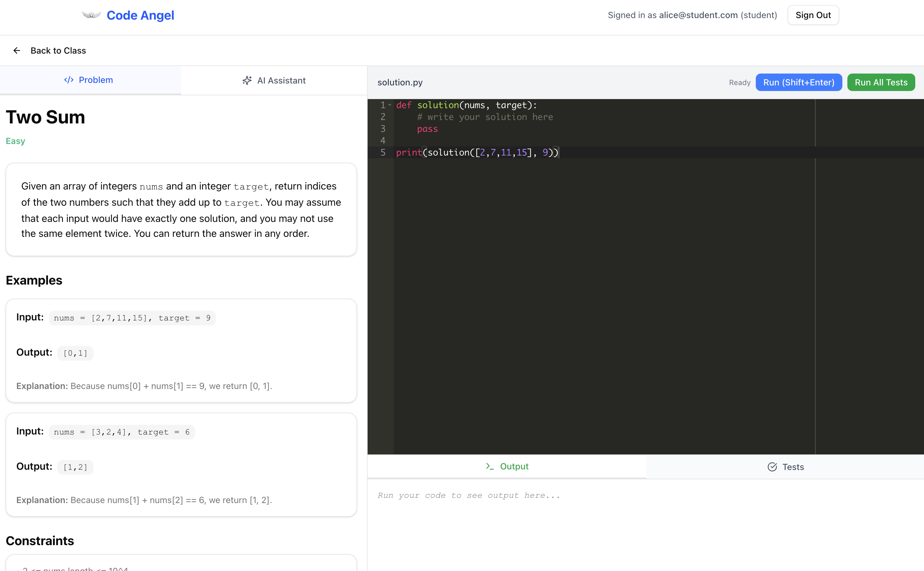Screen dimensions: 924x571
Task: Sign out of the student account
Action: coord(813,15)
